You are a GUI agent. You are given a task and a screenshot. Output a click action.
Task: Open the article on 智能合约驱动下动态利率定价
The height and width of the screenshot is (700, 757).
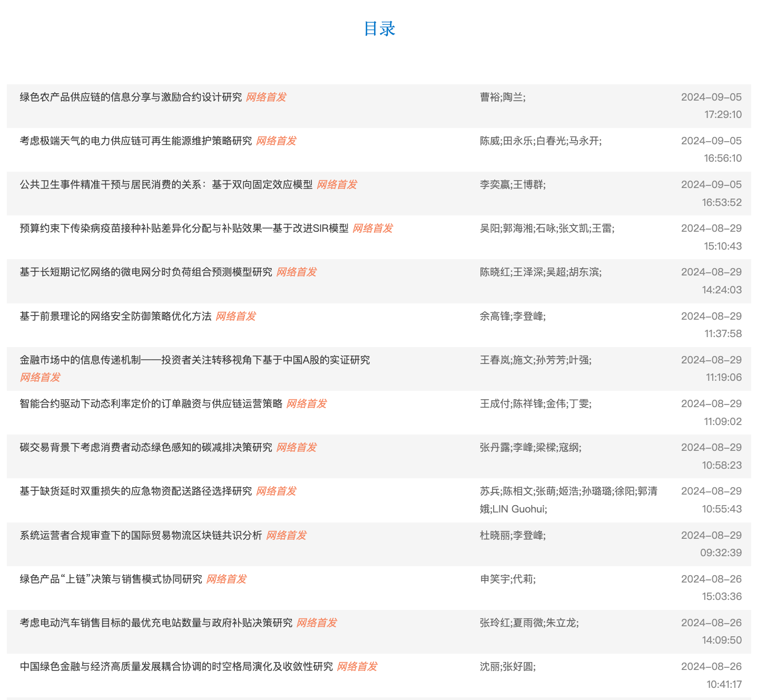151,404
